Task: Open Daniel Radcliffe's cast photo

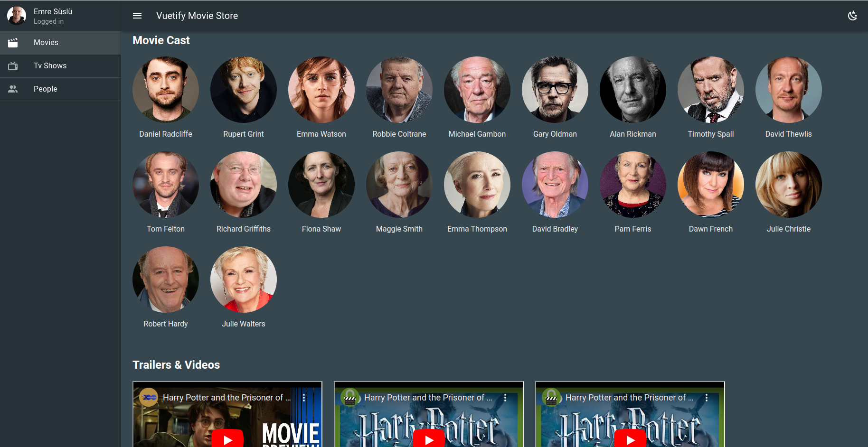Action: [165, 90]
